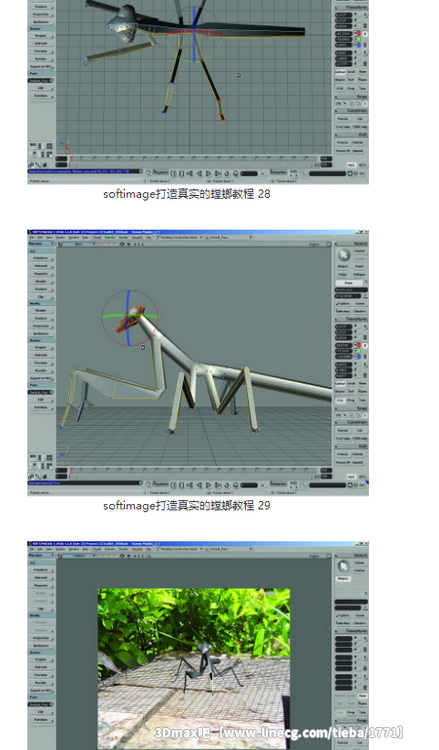Viewport: 439px width, 750px height.
Task: Open Modeling Construction Mode dropdown in figure 29
Action: [x=181, y=237]
